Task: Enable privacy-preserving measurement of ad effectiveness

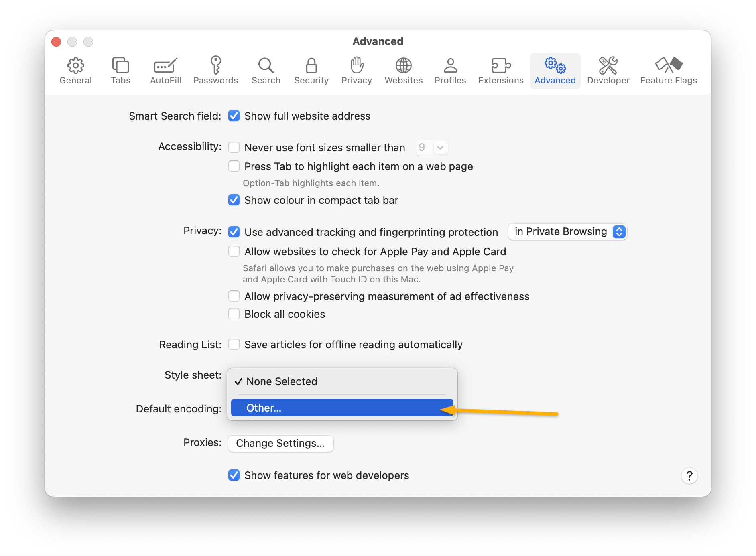Action: (x=234, y=296)
